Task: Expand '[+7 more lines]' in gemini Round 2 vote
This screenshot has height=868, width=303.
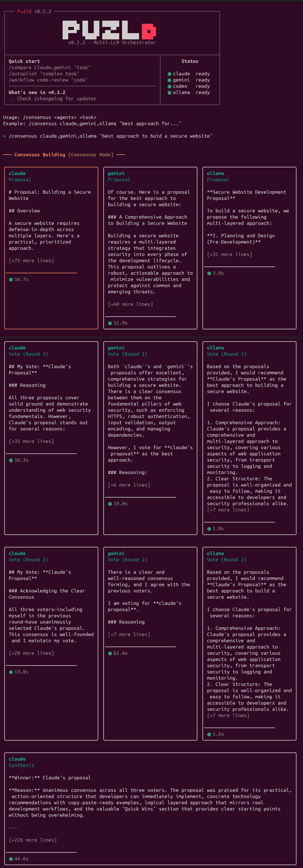Action: point(129,634)
